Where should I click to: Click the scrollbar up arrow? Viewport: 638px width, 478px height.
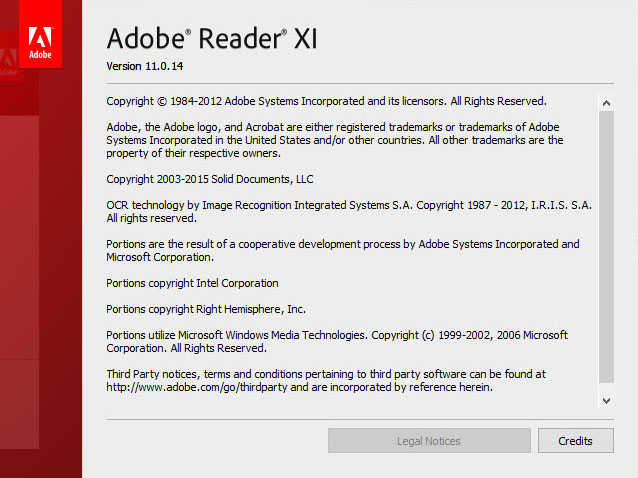coord(606,103)
